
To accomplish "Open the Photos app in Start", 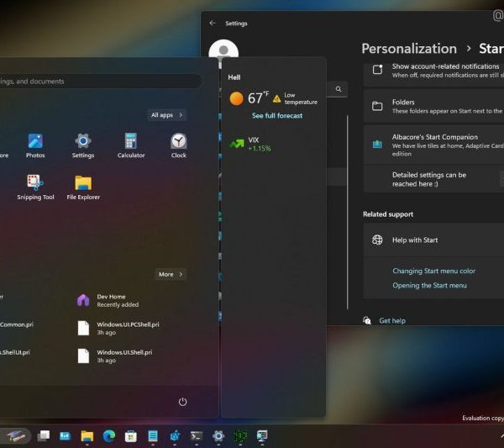I will point(35,145).
